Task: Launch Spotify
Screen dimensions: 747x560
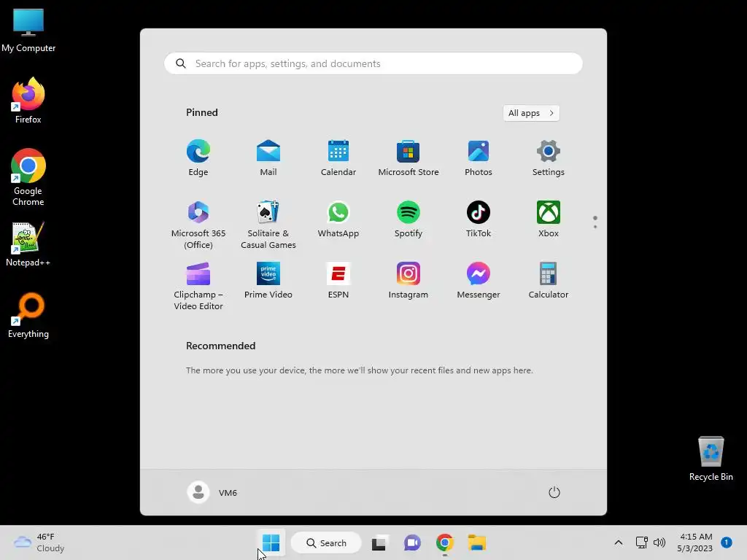Action: pos(409,219)
